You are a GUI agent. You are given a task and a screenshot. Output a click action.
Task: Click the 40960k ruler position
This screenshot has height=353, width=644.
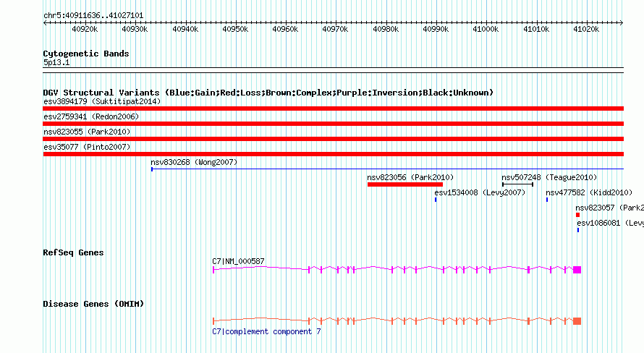click(x=285, y=29)
